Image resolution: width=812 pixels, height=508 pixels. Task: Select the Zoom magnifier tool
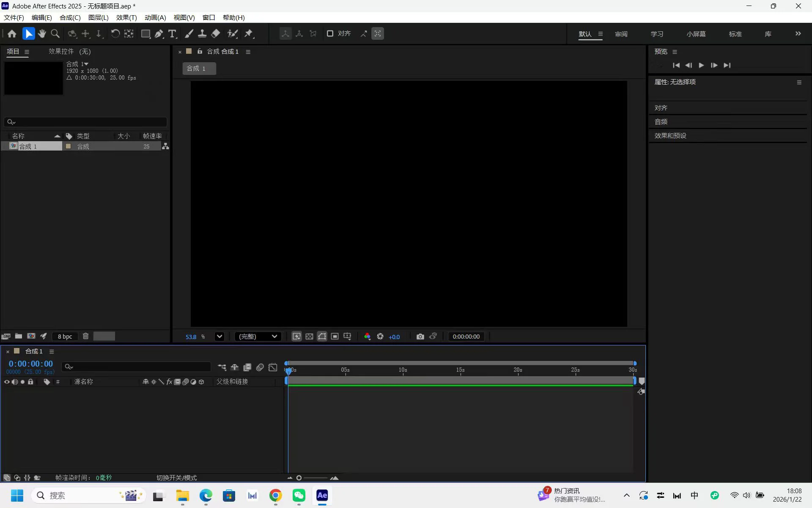[55, 34]
